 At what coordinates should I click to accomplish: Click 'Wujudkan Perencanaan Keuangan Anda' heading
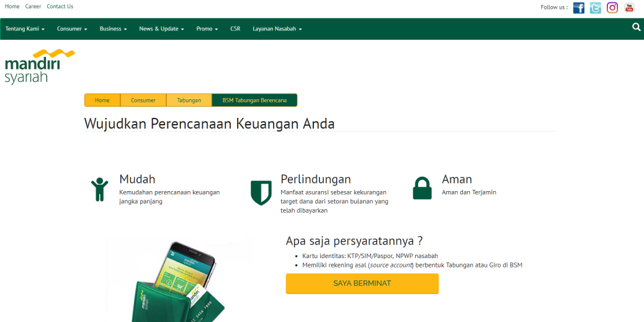pos(210,123)
